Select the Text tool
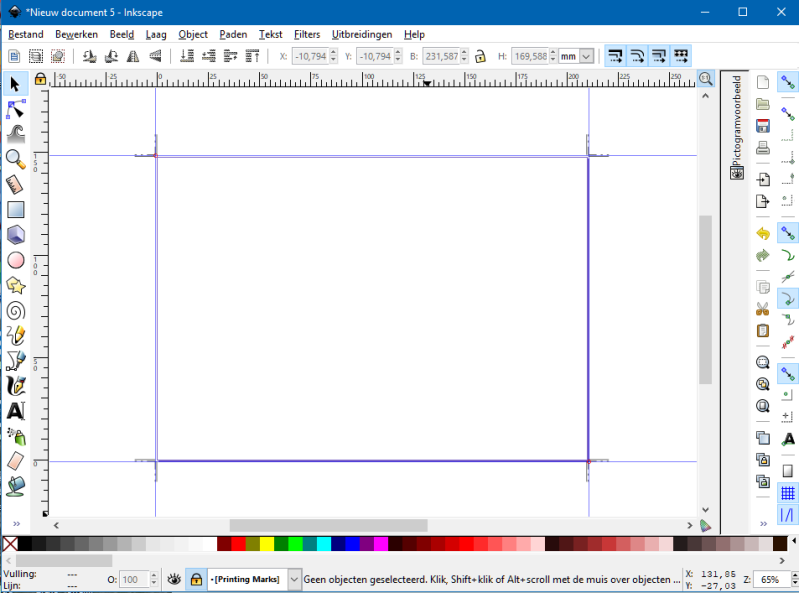This screenshot has width=799, height=593. (x=15, y=411)
